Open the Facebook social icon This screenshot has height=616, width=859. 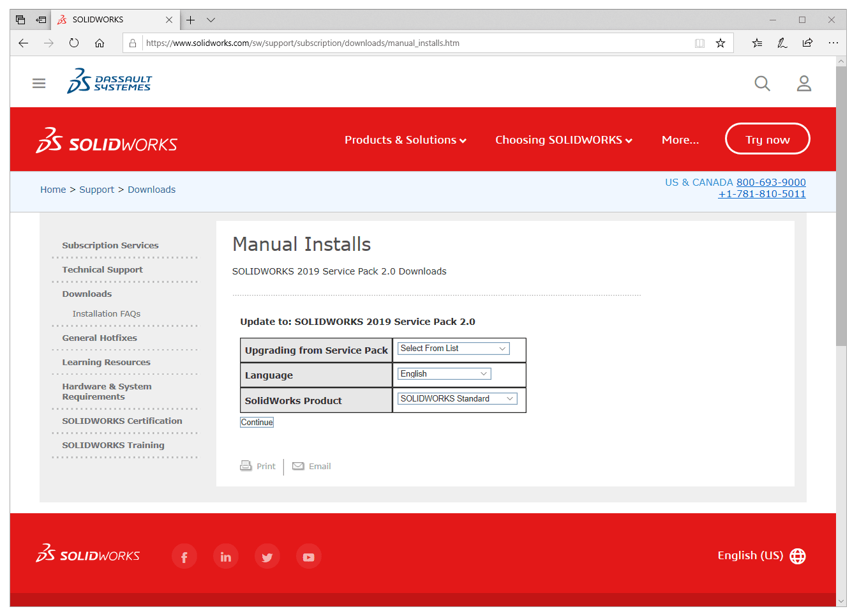pyautogui.click(x=184, y=557)
